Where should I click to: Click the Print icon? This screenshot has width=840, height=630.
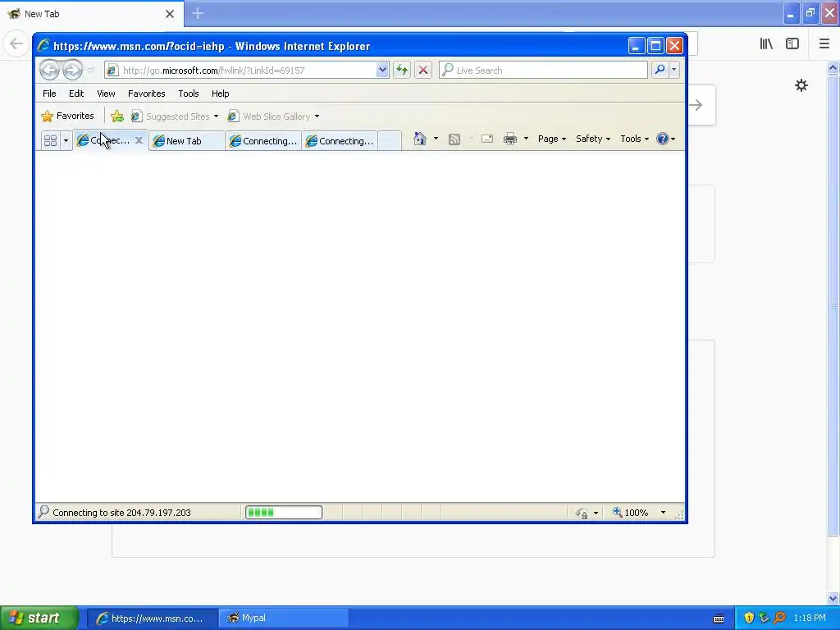(510, 139)
